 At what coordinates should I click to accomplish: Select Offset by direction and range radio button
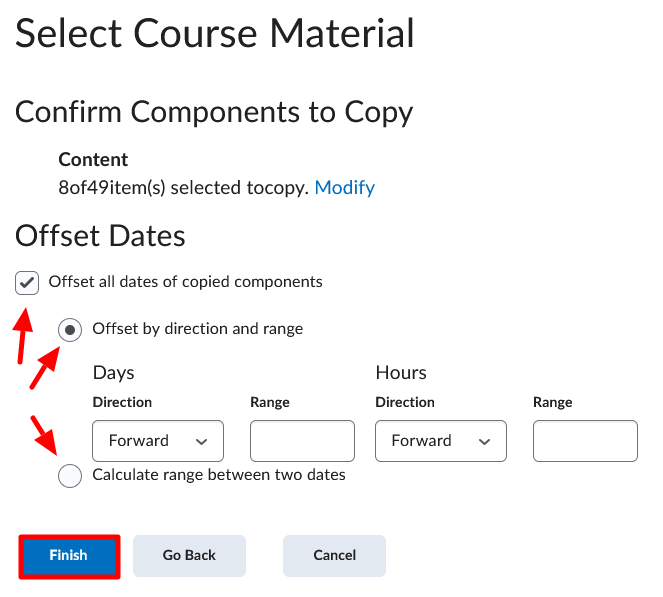point(70,330)
